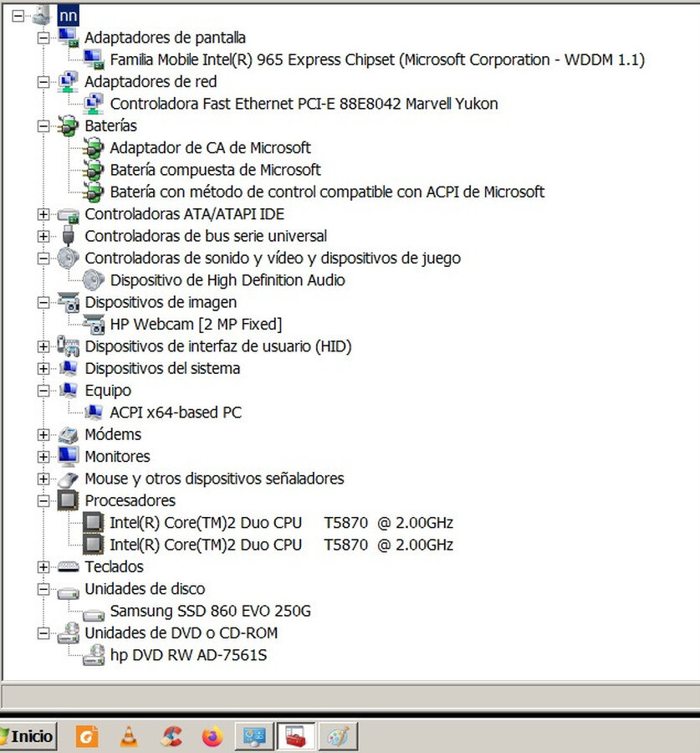Screen dimensions: 700x753
Task: Switch to the Paint taskbar button
Action: [338, 736]
